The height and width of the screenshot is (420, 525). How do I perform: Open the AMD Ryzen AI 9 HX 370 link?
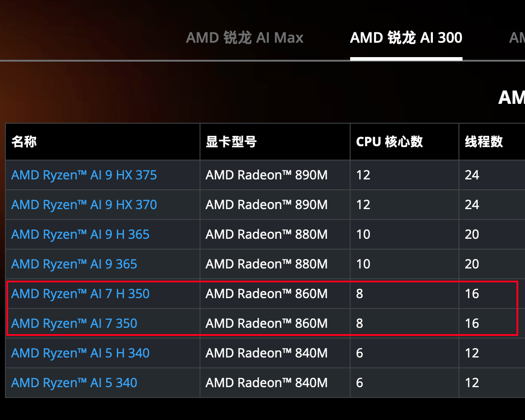click(84, 205)
